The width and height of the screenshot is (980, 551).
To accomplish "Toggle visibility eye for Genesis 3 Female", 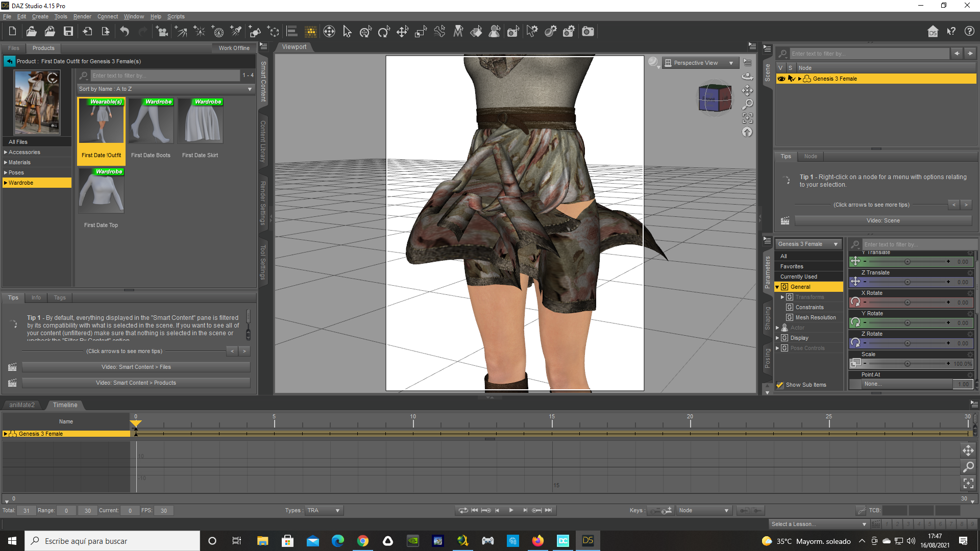I will point(781,79).
